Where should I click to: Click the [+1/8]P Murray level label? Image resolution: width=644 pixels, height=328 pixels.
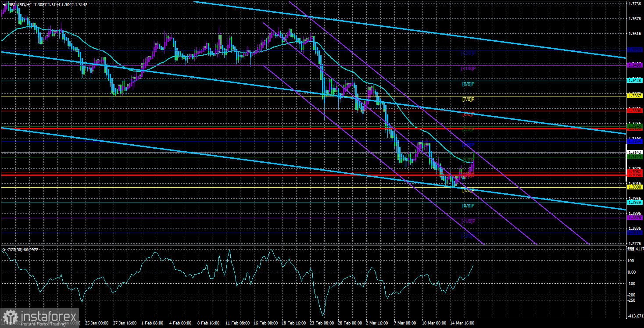pyautogui.click(x=469, y=69)
